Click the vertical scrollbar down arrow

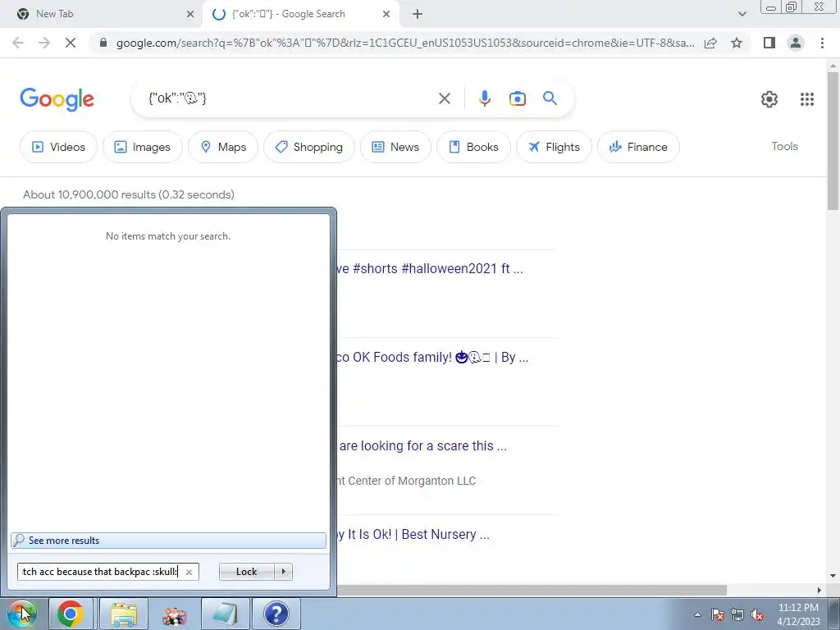833,577
